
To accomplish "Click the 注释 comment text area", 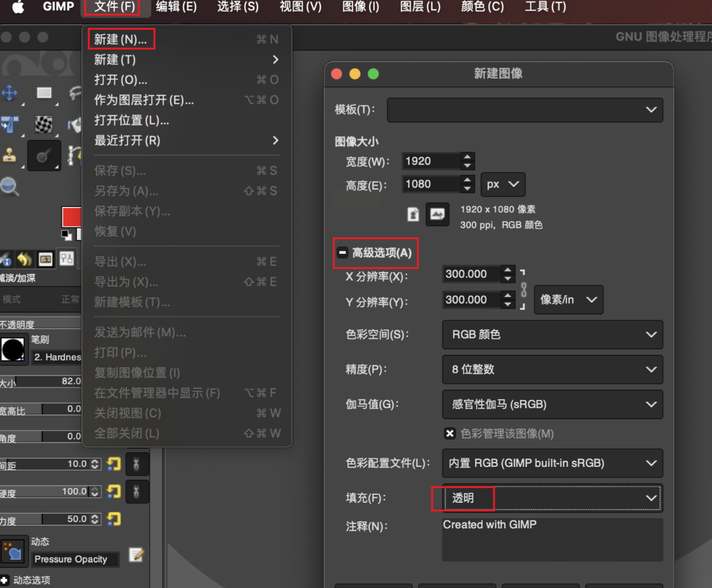I will pos(552,540).
